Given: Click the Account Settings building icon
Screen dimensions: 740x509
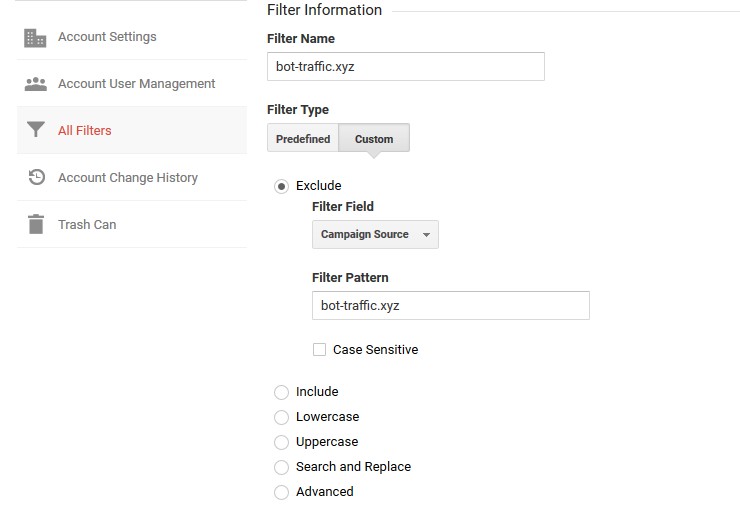Looking at the screenshot, I should click(x=36, y=38).
